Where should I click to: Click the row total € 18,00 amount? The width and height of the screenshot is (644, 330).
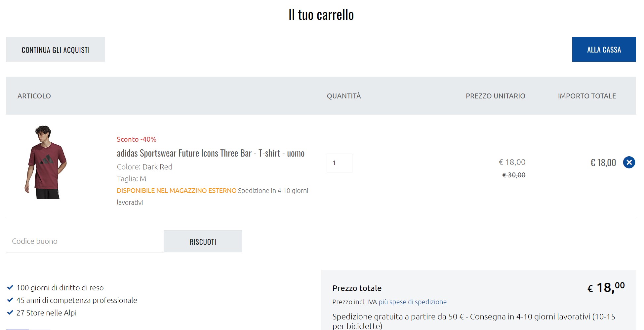603,163
